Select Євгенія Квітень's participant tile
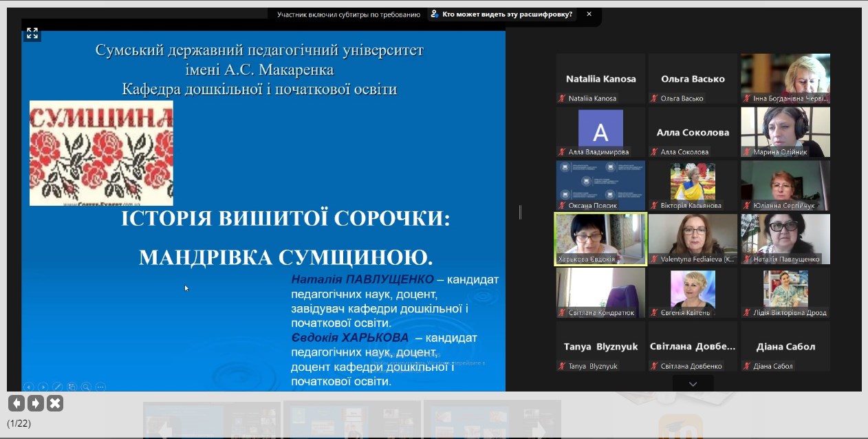The height and width of the screenshot is (439, 868). [693, 292]
